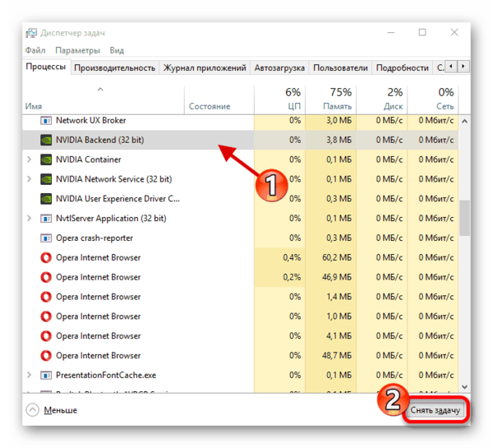493x448 pixels.
Task: Click the Снять задачу button
Action: pos(435,410)
